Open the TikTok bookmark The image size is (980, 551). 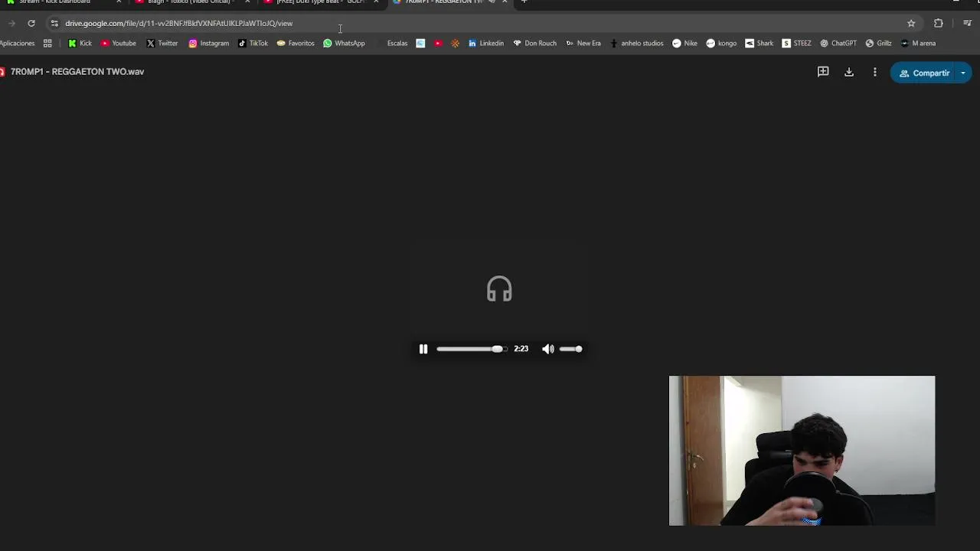[x=253, y=43]
